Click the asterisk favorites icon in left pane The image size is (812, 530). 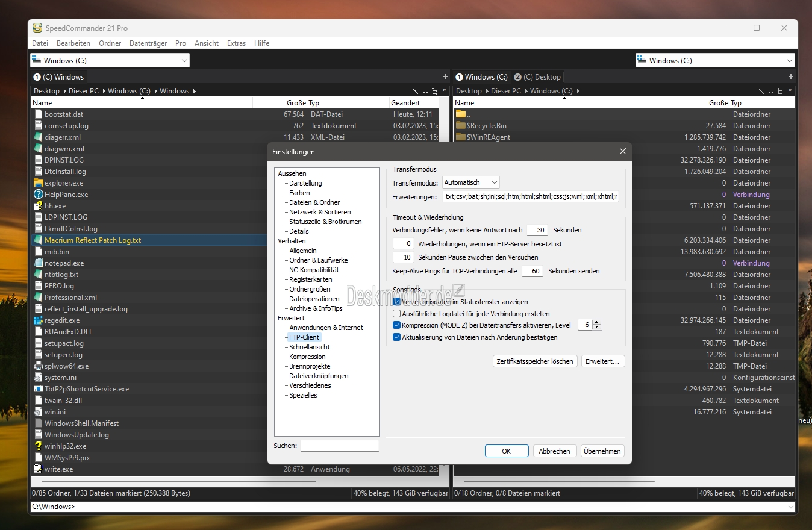445,91
